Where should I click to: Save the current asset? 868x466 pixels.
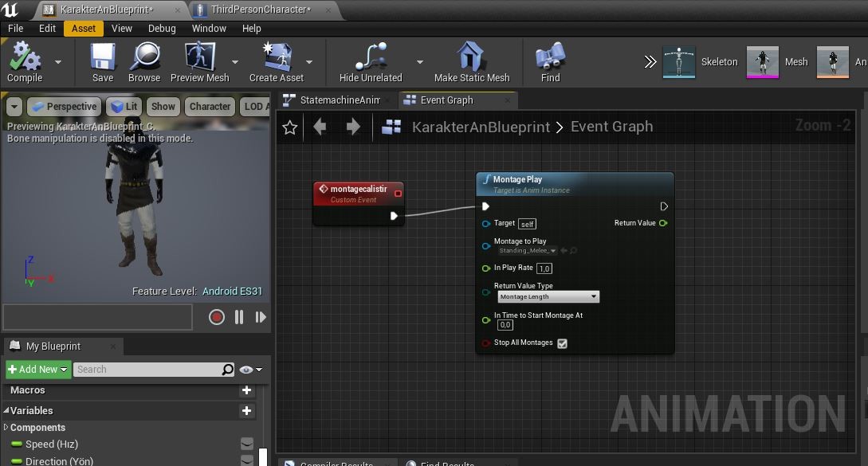(102, 62)
